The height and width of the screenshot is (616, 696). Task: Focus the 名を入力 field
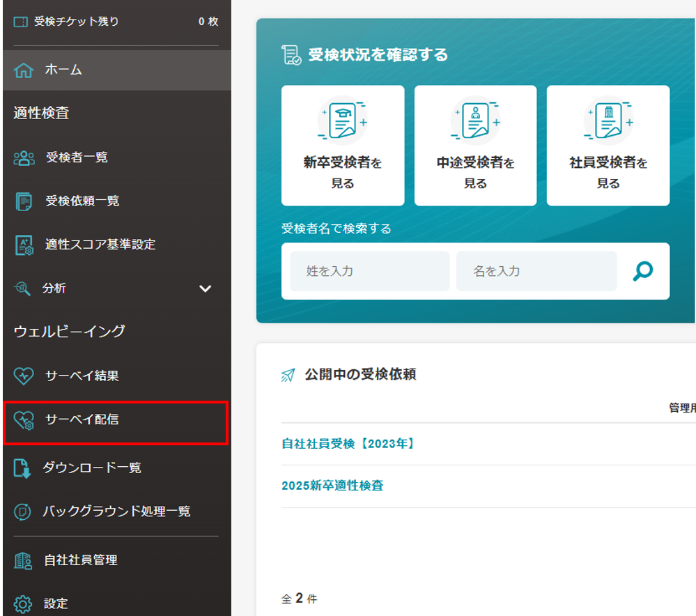(x=536, y=271)
